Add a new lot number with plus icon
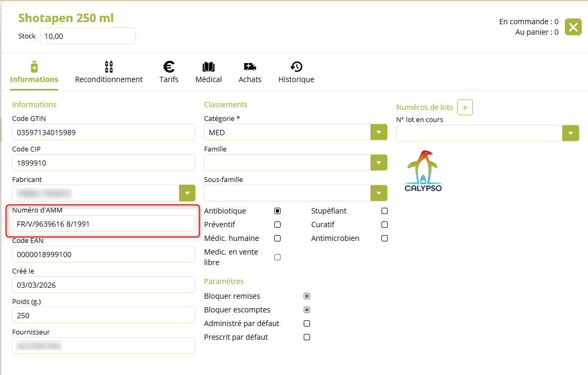 point(465,107)
